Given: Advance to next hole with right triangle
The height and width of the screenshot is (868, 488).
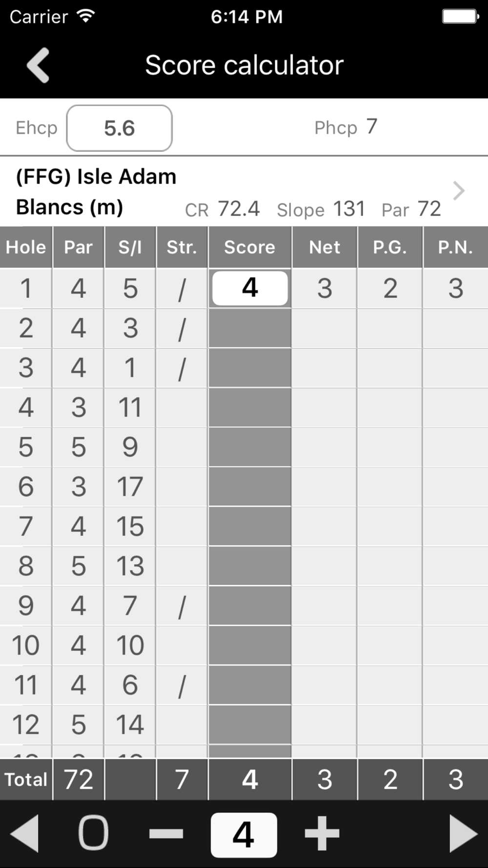Looking at the screenshot, I should (463, 833).
